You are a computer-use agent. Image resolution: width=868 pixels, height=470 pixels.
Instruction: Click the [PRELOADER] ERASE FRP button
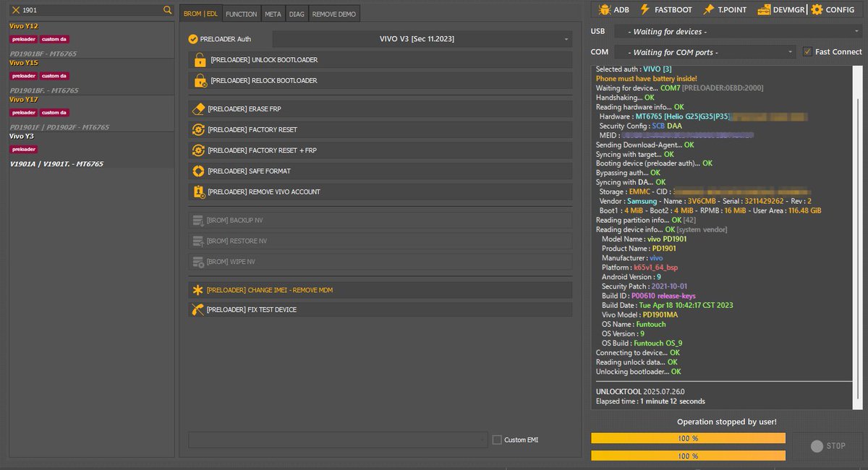380,108
